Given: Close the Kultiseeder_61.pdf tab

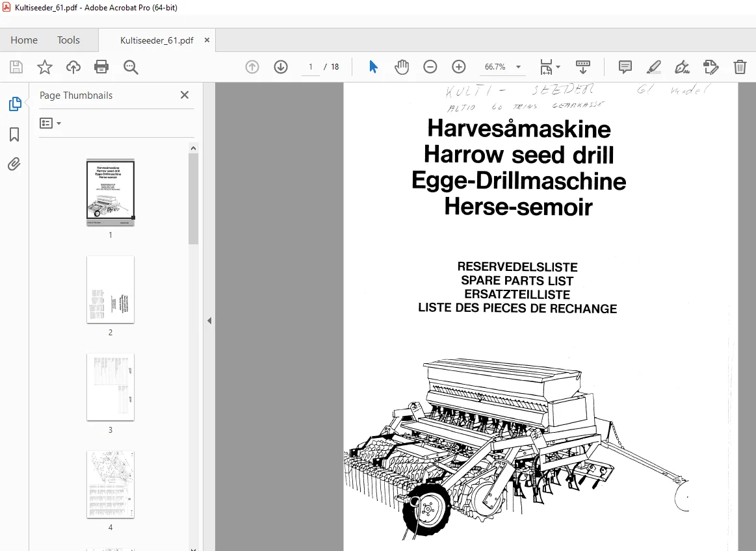Looking at the screenshot, I should tap(207, 40).
